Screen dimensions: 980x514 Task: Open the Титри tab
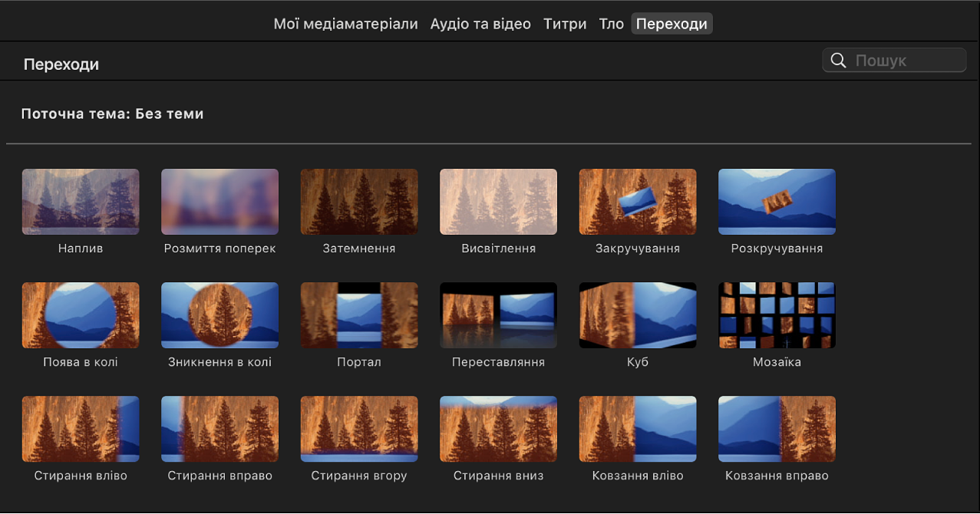(565, 24)
